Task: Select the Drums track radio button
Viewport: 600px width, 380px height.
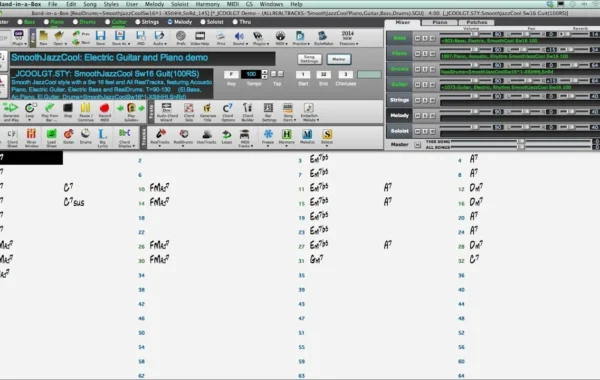Action: click(x=75, y=22)
